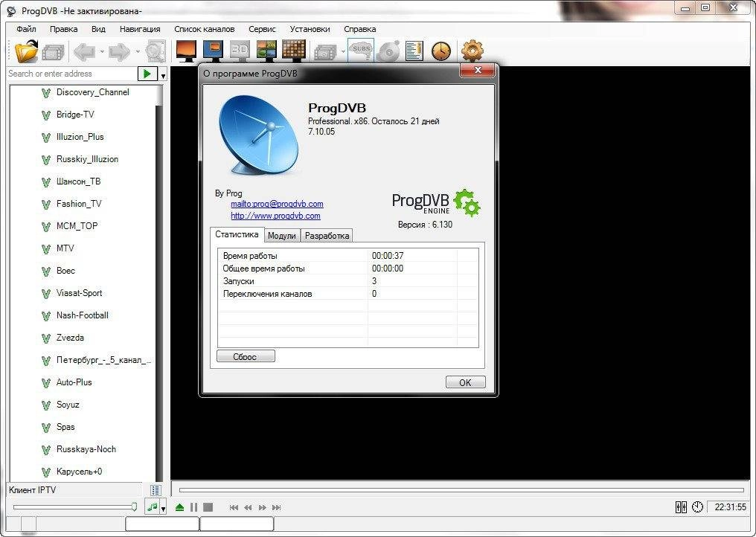
Task: Select the Nash-Football channel
Action: point(83,315)
